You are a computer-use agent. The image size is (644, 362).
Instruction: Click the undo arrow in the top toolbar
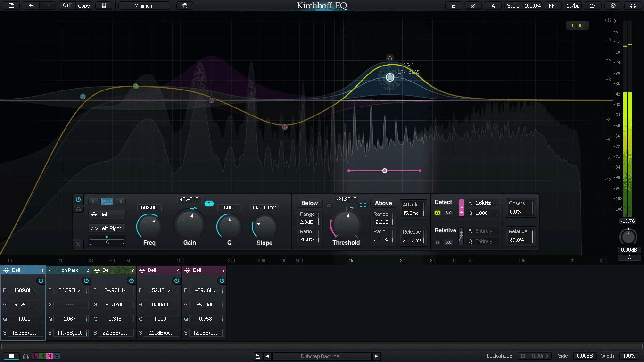[31, 6]
